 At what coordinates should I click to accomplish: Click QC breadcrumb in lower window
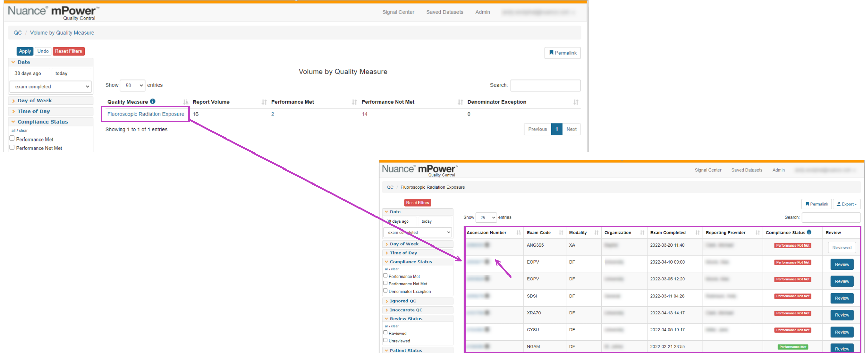click(390, 187)
